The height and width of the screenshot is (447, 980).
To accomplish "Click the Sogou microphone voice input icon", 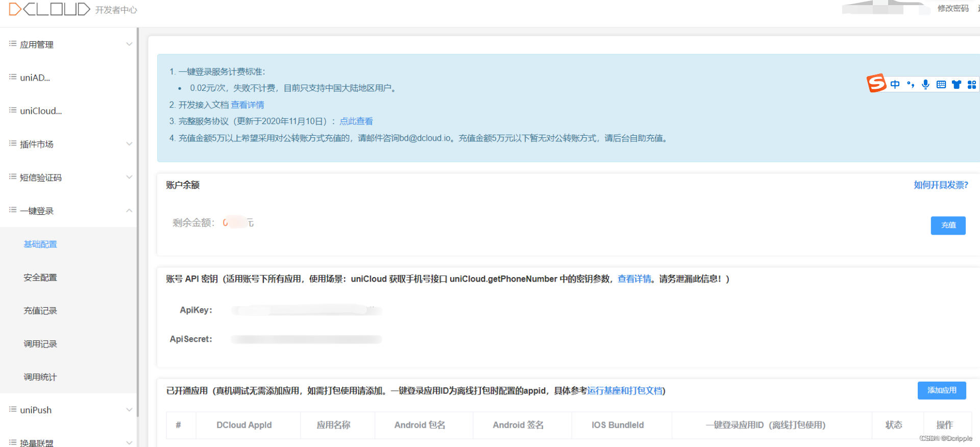I will [925, 84].
